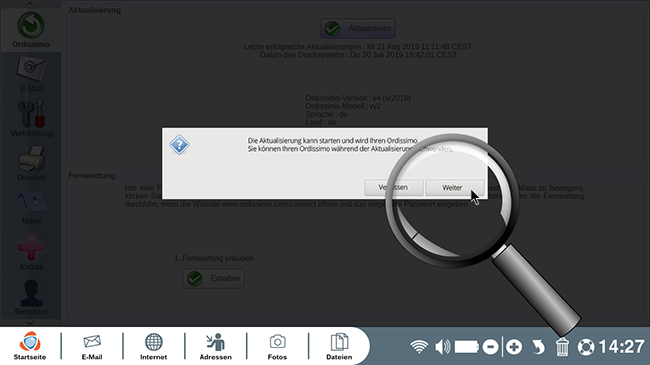Open E-Mail from the bottom taskbar
Viewport: 650px width, 365px height.
pyautogui.click(x=92, y=346)
